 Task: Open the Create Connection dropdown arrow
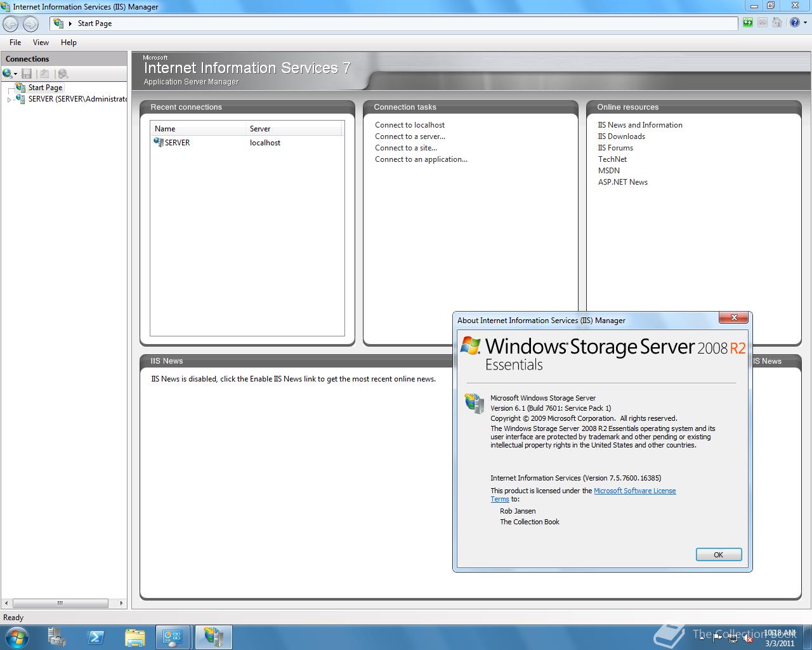point(15,74)
